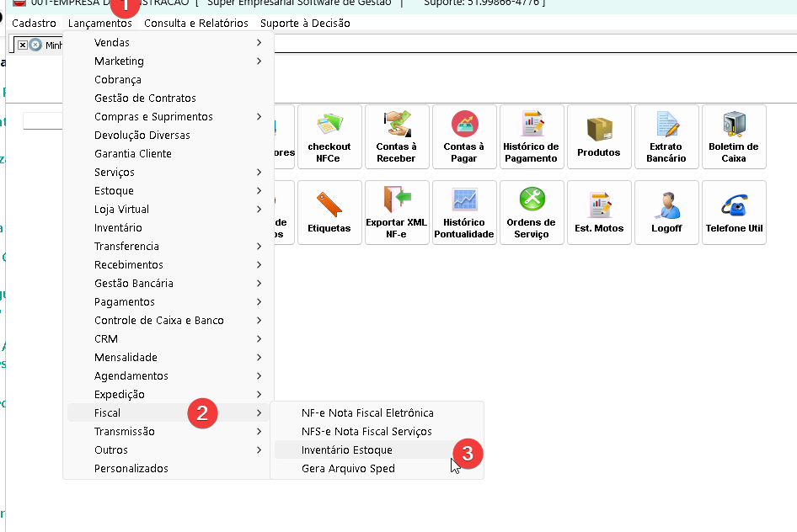Expand the Estoque submenu
Image resolution: width=797 pixels, height=532 pixels.
point(168,191)
